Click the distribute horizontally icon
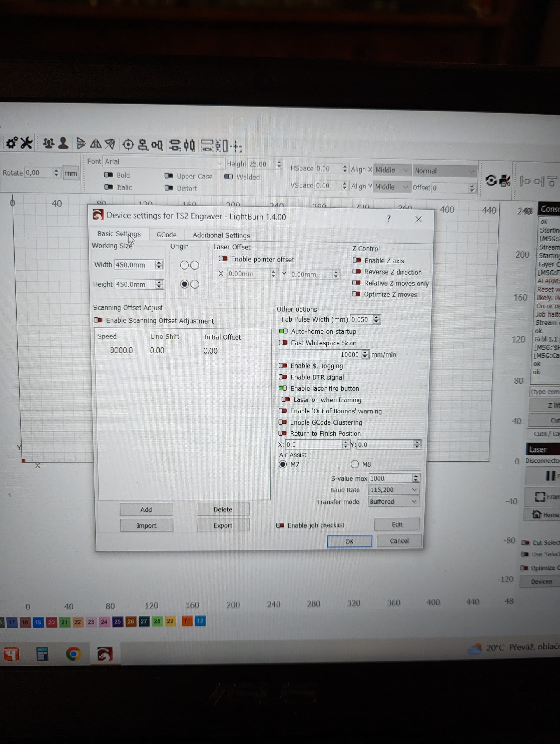The height and width of the screenshot is (744, 560). click(x=189, y=146)
